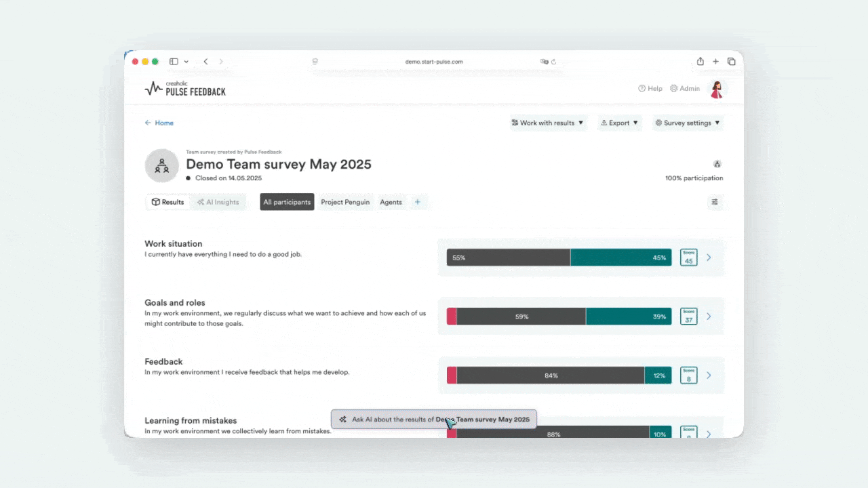Click the Feedback result progress bar
868x488 pixels.
(559, 375)
